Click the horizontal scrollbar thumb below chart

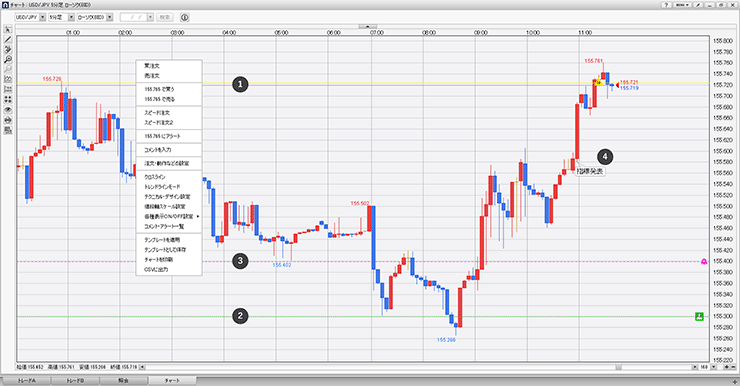tap(618, 367)
